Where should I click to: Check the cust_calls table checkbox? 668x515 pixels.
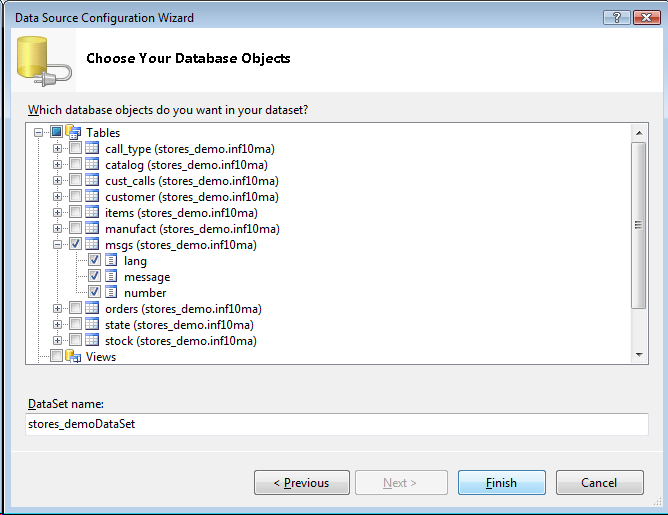coord(75,181)
